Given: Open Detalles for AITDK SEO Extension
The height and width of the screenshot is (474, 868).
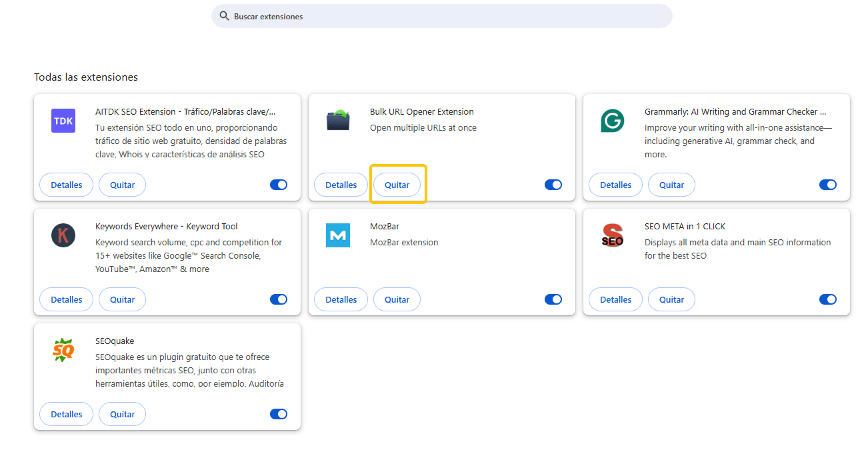Looking at the screenshot, I should tap(67, 185).
